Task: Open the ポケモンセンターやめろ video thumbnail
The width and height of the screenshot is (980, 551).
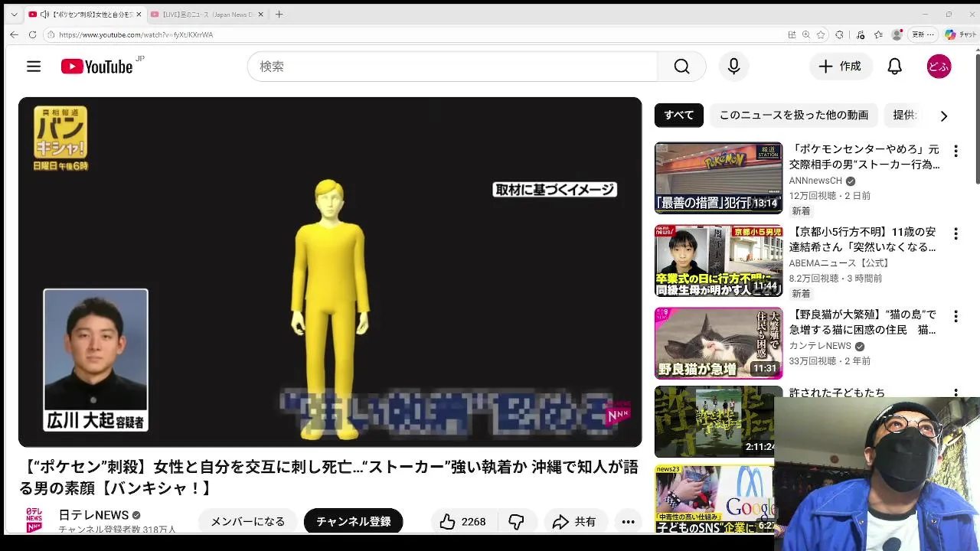Action: pyautogui.click(x=718, y=178)
